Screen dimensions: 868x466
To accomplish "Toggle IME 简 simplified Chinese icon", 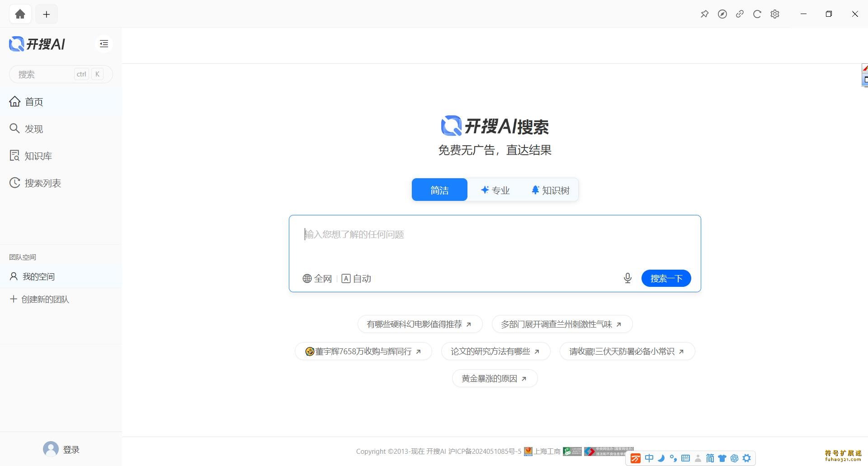I will 710,458.
